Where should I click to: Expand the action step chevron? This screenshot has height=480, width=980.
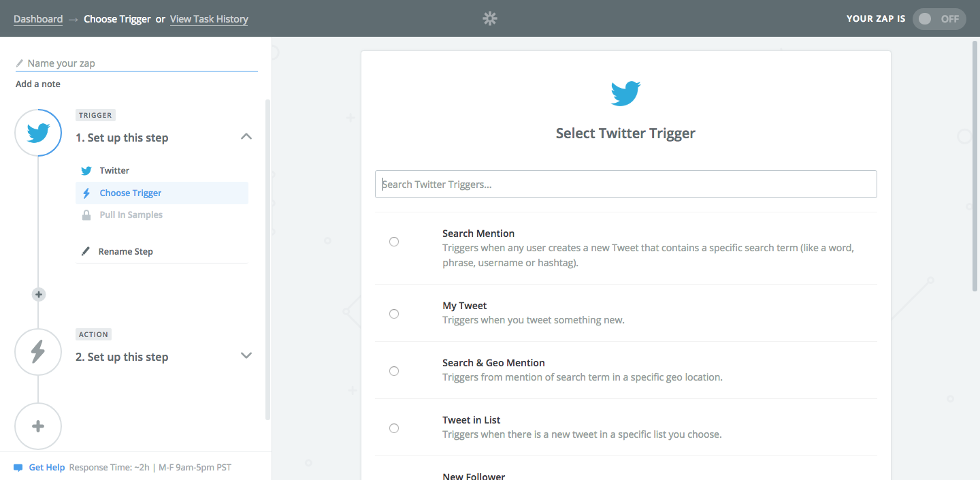point(246,355)
